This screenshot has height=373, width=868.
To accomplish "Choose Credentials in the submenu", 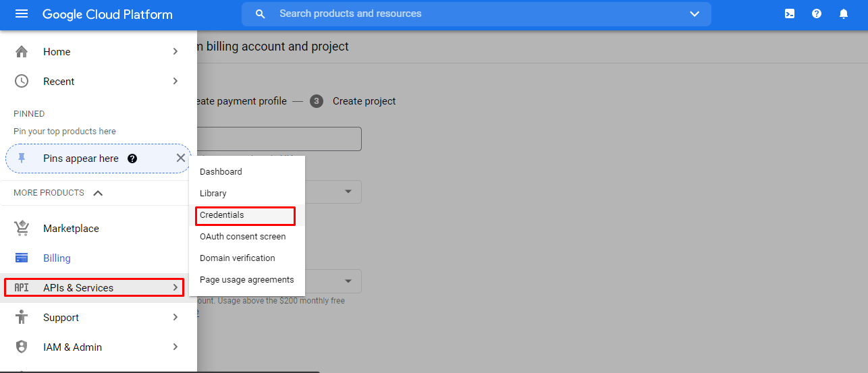I will tap(246, 216).
